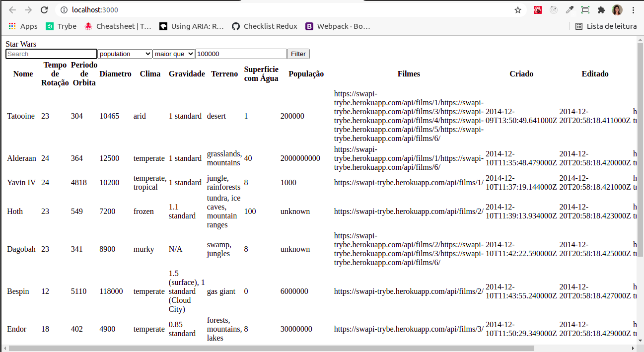Click the Periodo de Orbita header
The width and height of the screenshot is (644, 352).
pyautogui.click(x=84, y=74)
